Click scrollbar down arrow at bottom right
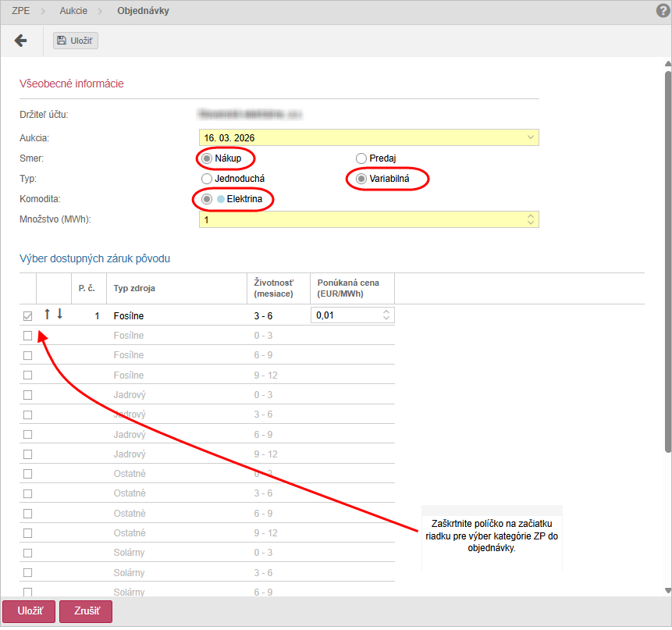Image resolution: width=672 pixels, height=630 pixels. 667,590
